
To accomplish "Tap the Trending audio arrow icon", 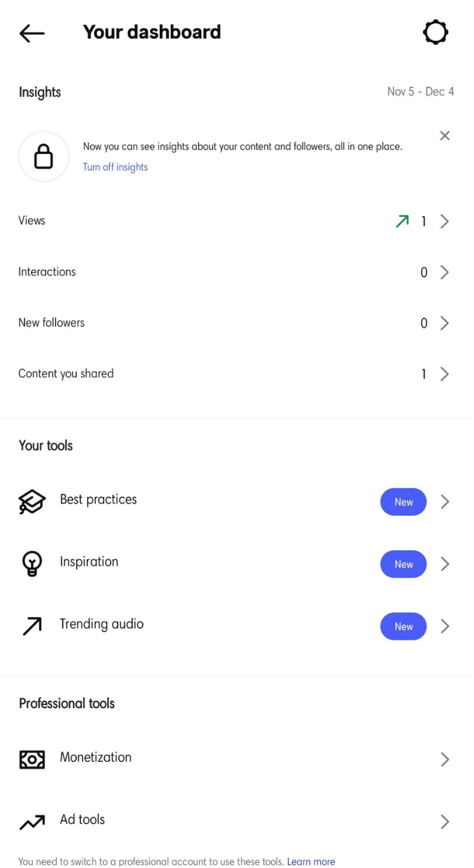I will 32,626.
